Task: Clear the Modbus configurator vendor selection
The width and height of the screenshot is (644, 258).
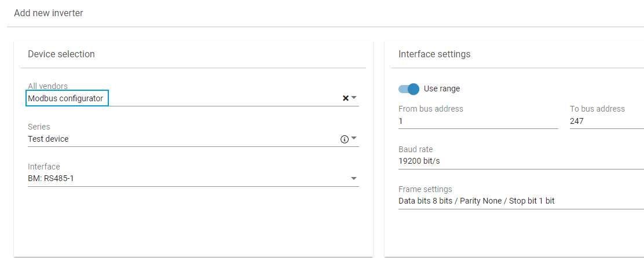Action: pyautogui.click(x=346, y=98)
